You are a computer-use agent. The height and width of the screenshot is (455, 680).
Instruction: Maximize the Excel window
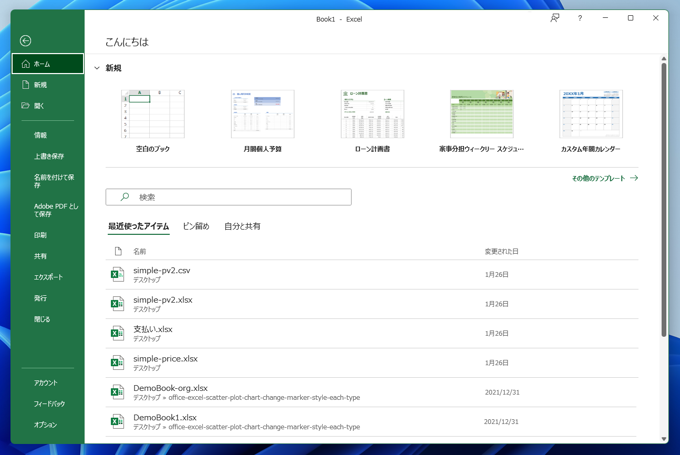631,18
